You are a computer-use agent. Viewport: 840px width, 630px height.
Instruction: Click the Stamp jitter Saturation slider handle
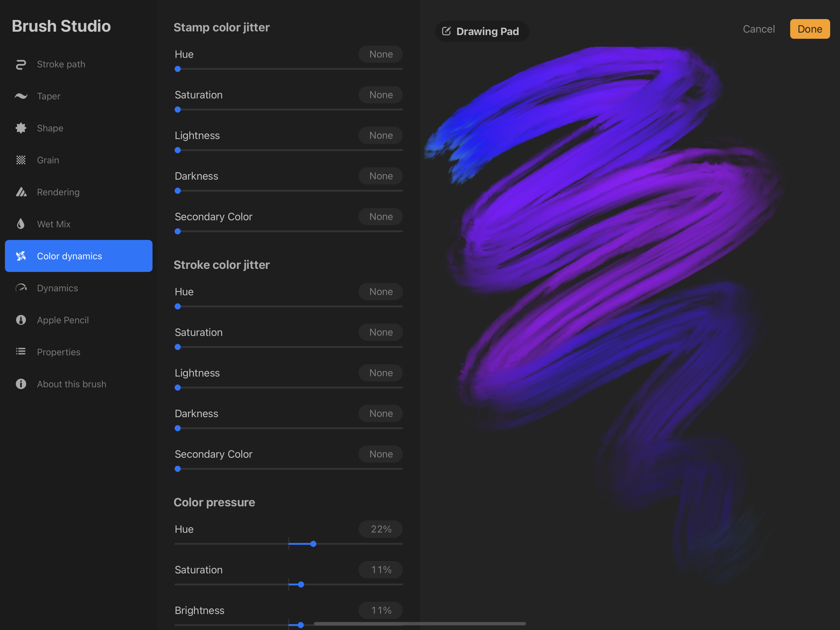point(178,110)
